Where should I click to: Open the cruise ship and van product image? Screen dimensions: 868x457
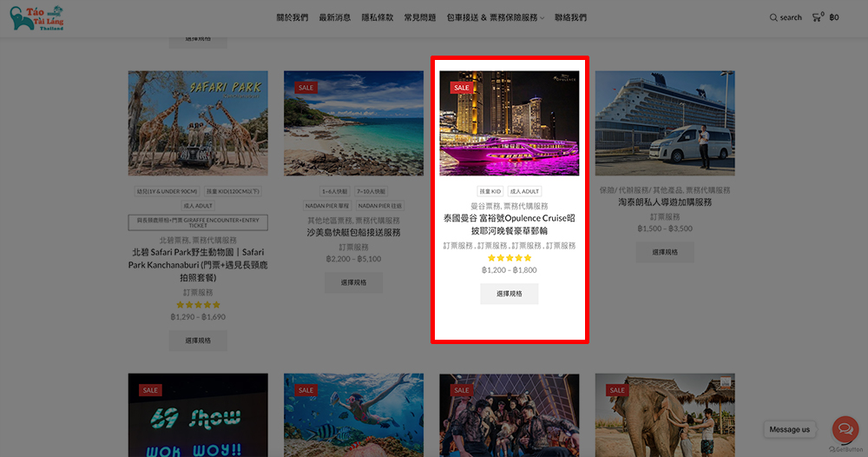(x=665, y=123)
